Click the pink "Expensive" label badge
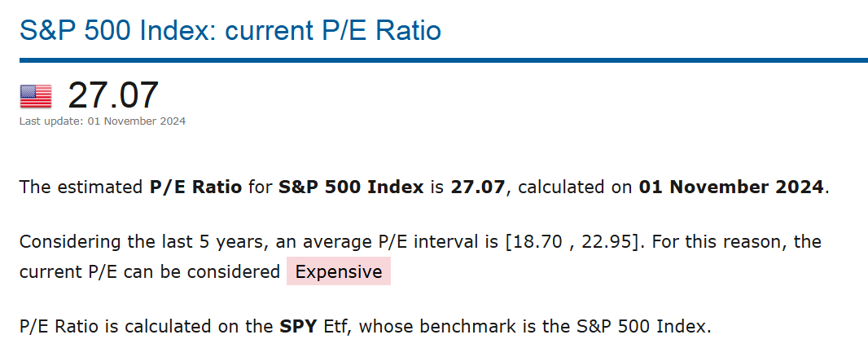 tap(339, 271)
